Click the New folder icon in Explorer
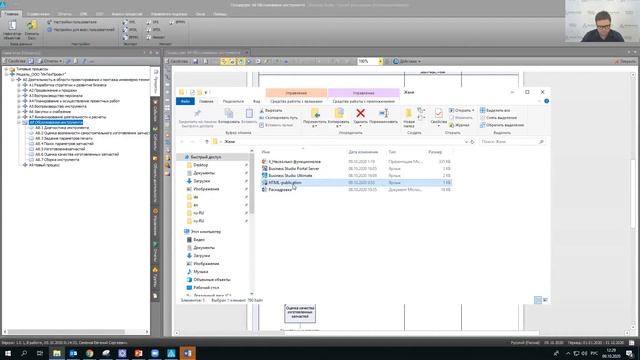This screenshot has width=640, height=360. click(x=408, y=113)
